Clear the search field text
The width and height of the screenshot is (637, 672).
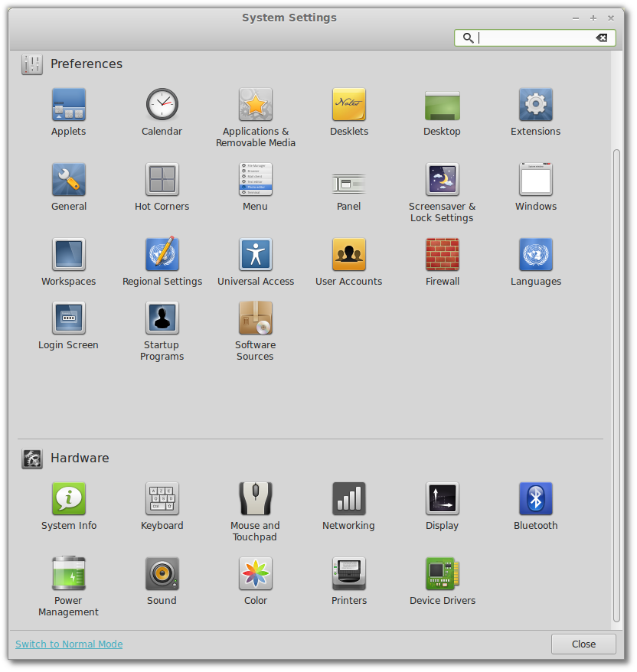point(602,38)
